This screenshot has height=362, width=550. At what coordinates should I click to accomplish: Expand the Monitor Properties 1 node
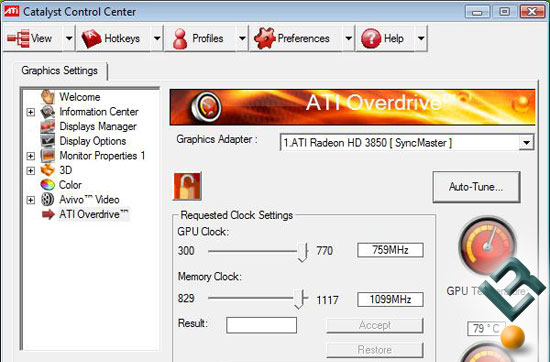pyautogui.click(x=31, y=156)
